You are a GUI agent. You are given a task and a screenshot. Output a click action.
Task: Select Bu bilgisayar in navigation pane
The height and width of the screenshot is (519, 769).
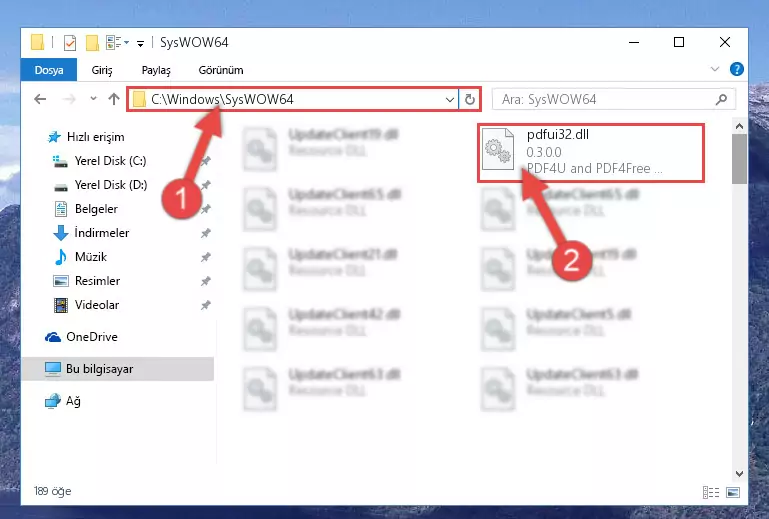pos(118,369)
